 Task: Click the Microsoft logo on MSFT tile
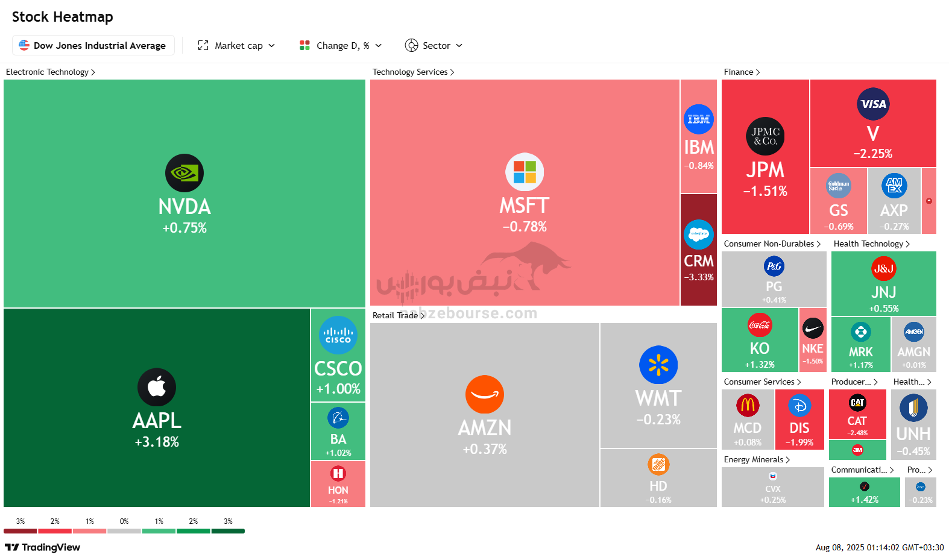(525, 172)
